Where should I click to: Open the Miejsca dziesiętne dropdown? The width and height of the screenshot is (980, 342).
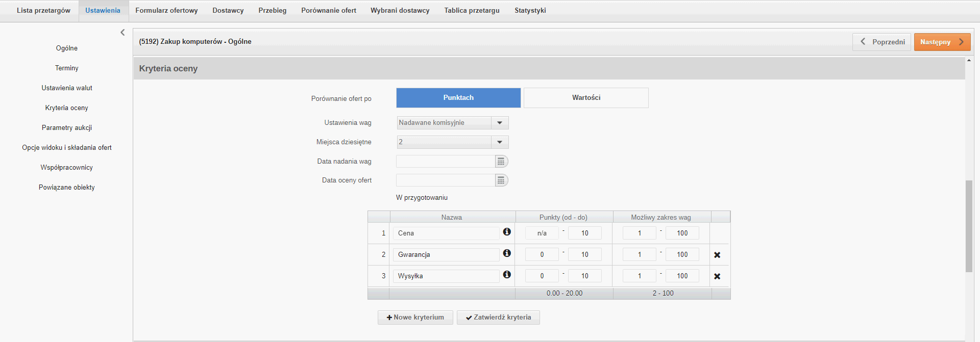pos(500,142)
